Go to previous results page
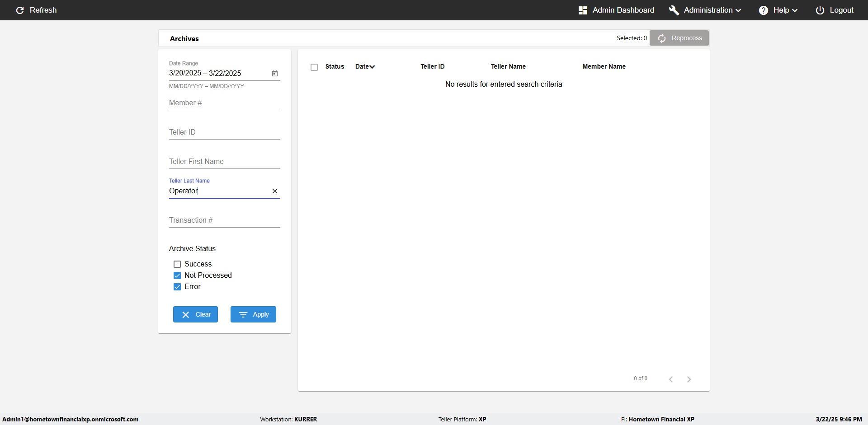The width and height of the screenshot is (868, 425). (x=671, y=379)
